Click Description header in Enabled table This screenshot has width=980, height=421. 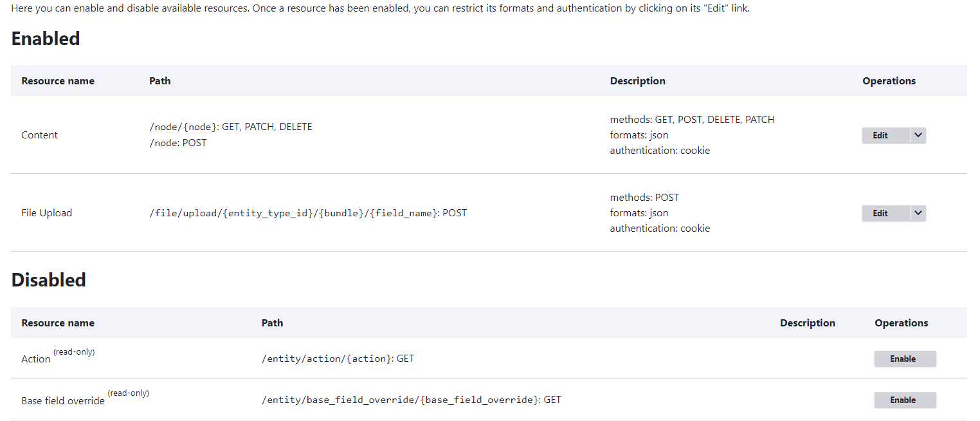[638, 81]
